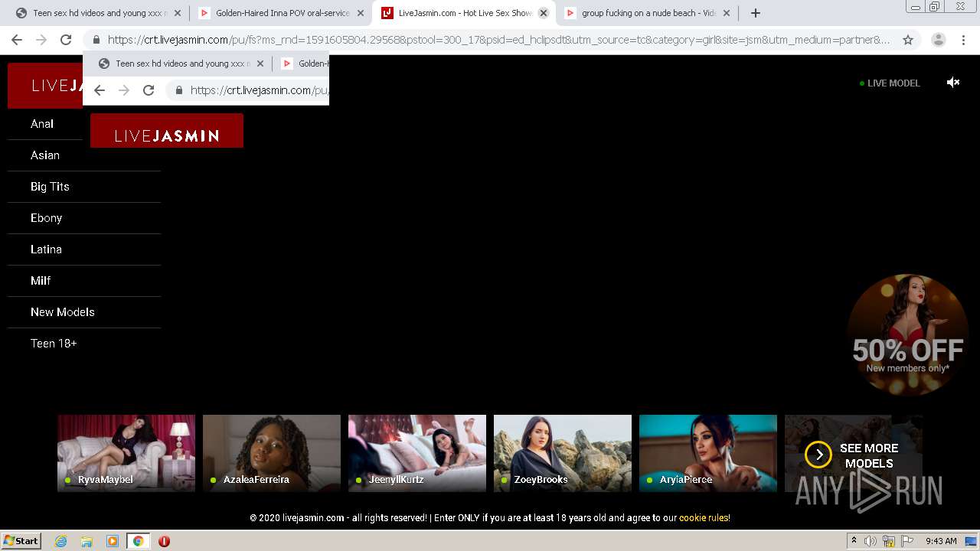Open ZoeyBrooks model thumbnail

point(563,453)
